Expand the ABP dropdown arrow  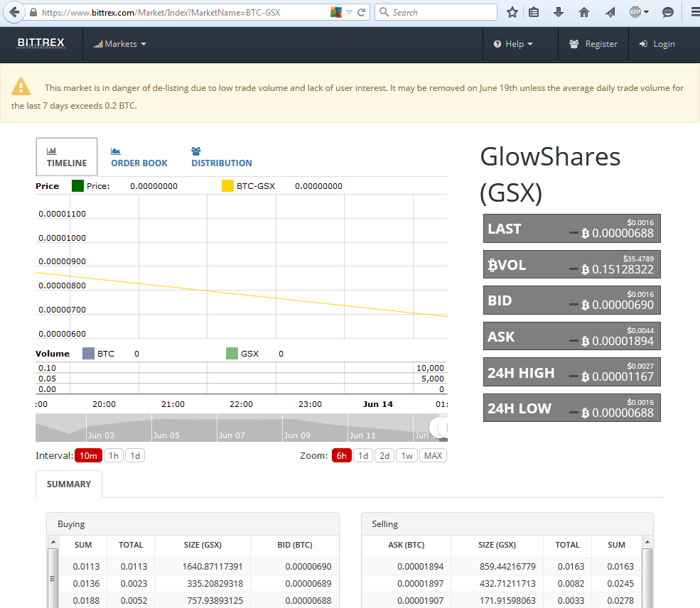pos(646,13)
